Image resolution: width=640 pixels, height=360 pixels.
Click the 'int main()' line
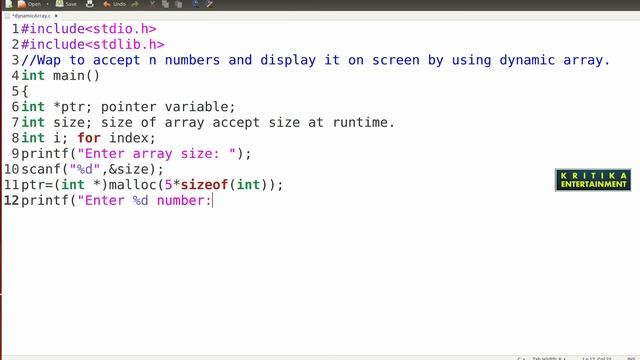60,76
